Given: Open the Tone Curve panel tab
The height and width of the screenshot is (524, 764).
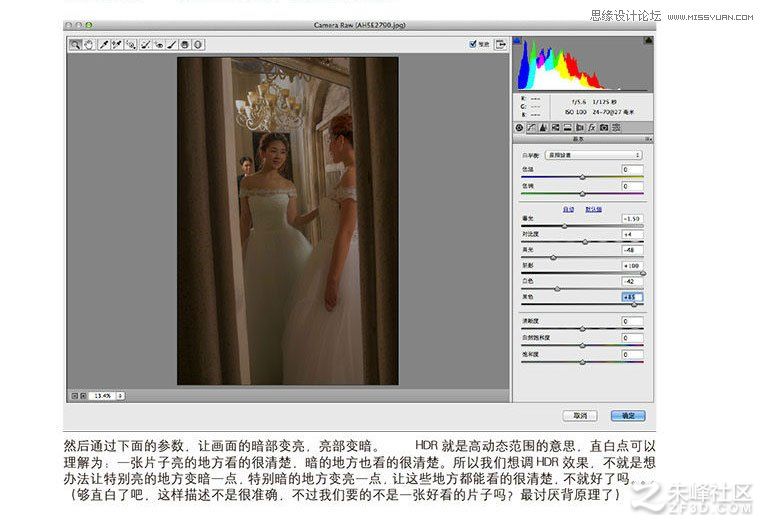Looking at the screenshot, I should pyautogui.click(x=531, y=128).
